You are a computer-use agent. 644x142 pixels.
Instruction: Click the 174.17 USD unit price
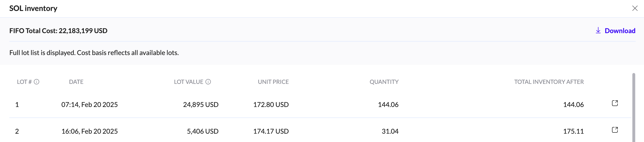point(271,131)
